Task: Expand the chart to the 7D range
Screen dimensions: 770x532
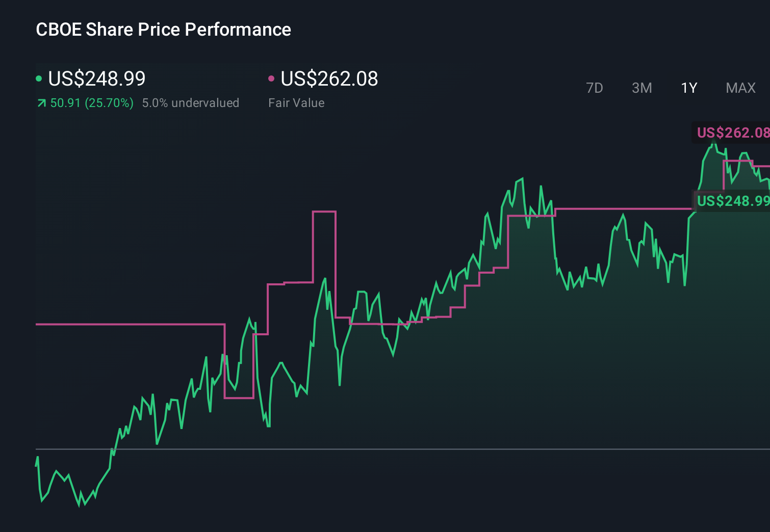Action: point(595,88)
